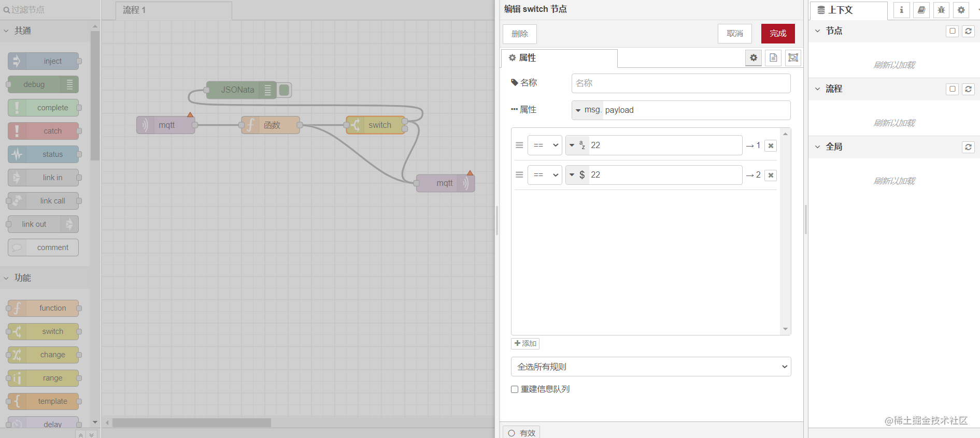Click the 取消 cancel button
The height and width of the screenshot is (438, 980).
pos(734,34)
